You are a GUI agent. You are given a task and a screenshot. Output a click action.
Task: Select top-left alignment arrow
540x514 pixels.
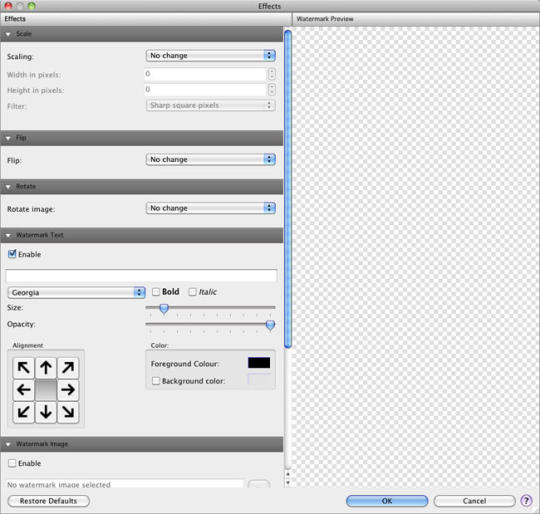click(23, 368)
